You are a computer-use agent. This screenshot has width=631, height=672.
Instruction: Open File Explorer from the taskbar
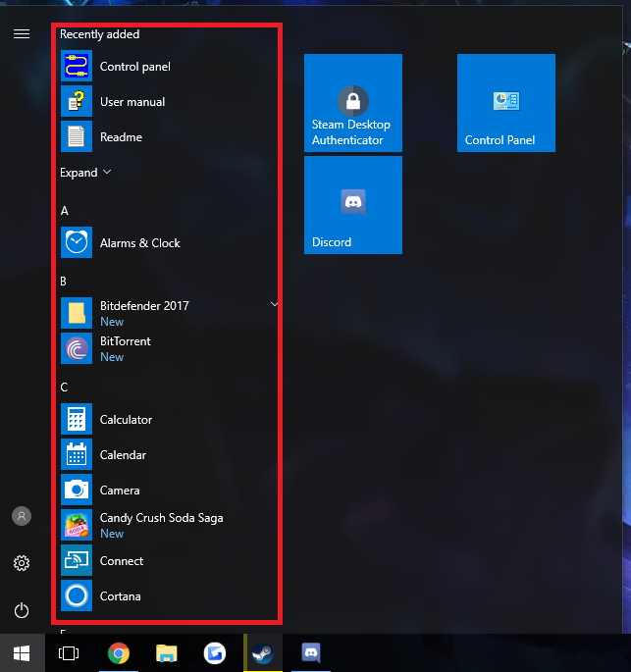coord(166,653)
